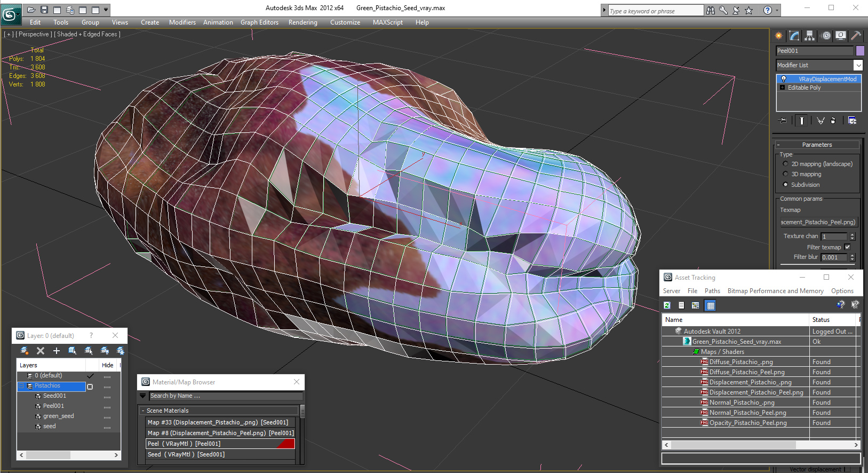868x473 pixels.
Task: Click the binoculars search icon
Action: (711, 10)
